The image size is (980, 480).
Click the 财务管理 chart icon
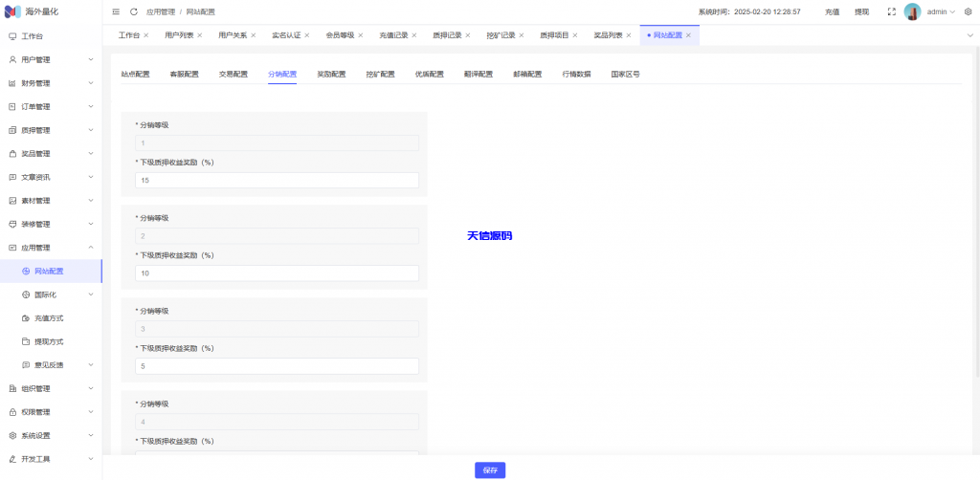[12, 83]
